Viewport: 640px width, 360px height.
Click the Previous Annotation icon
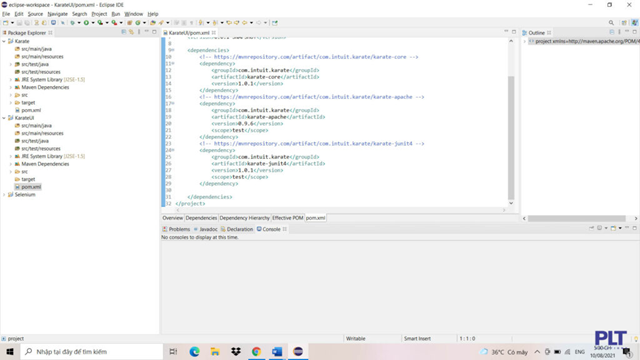(215, 23)
